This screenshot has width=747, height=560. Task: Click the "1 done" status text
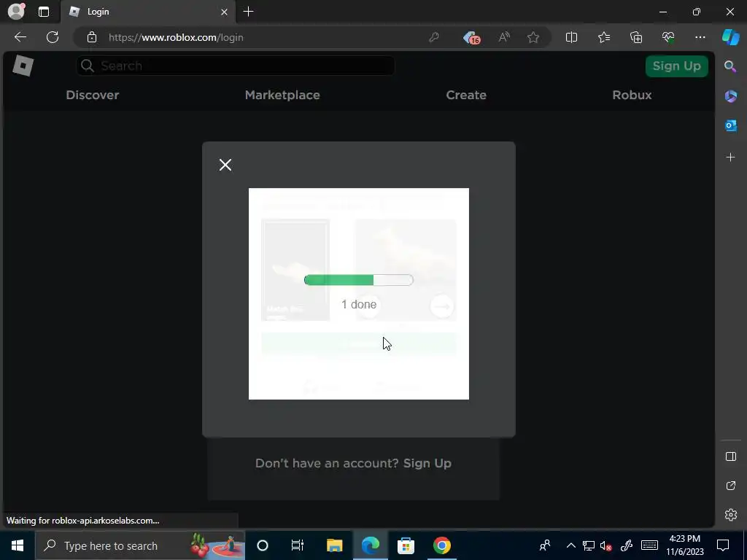click(x=359, y=304)
